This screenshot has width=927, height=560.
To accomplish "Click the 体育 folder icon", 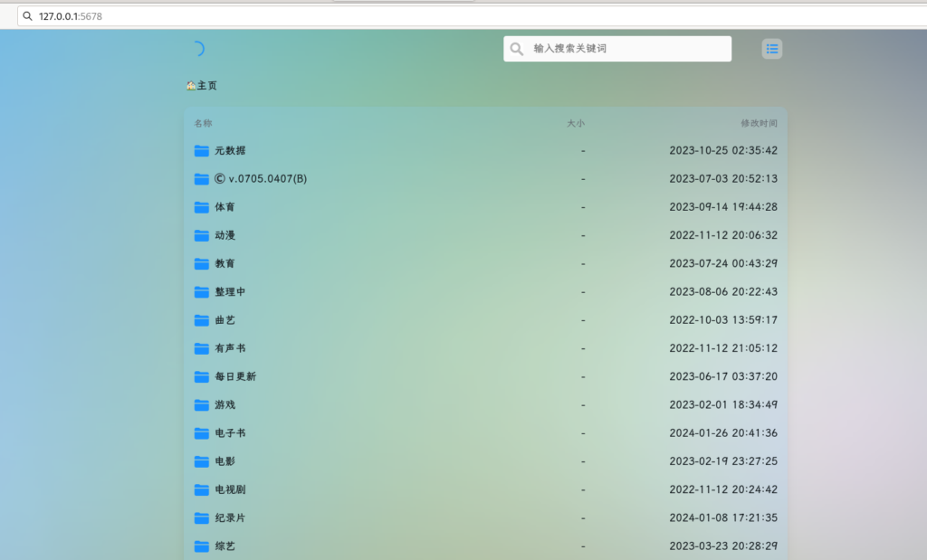I will [201, 207].
